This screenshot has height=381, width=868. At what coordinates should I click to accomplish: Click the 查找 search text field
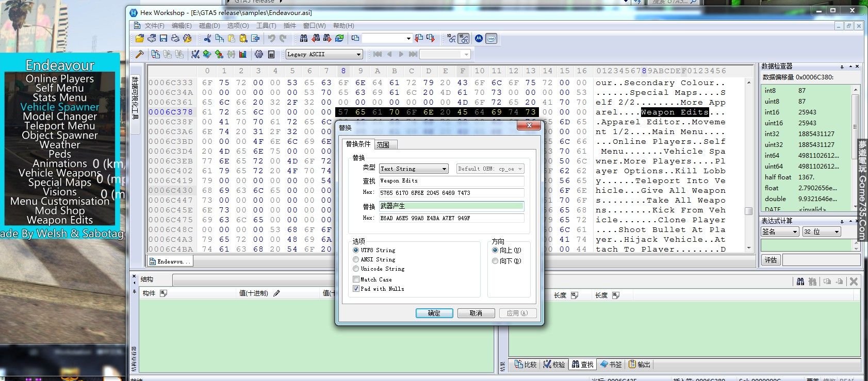point(451,181)
